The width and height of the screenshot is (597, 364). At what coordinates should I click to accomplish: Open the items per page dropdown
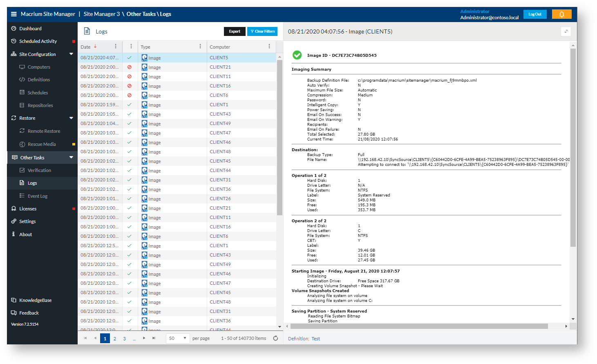178,338
